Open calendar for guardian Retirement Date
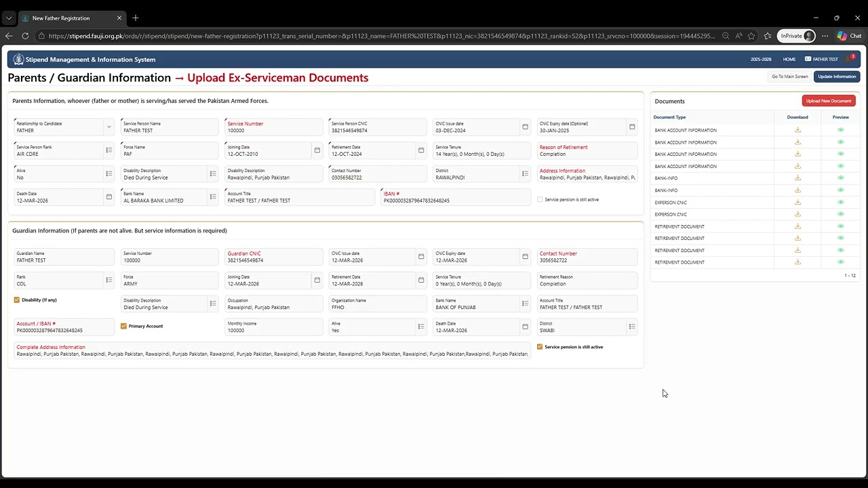The image size is (868, 488). click(421, 280)
